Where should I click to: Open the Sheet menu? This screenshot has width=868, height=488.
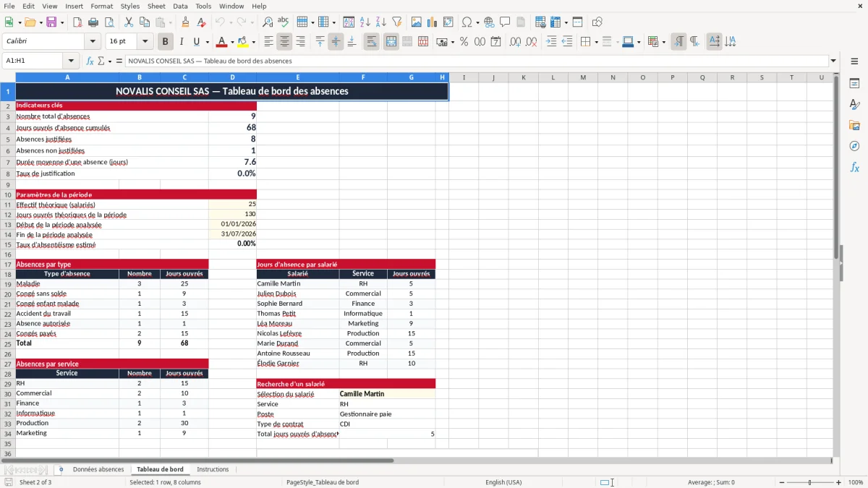click(156, 6)
